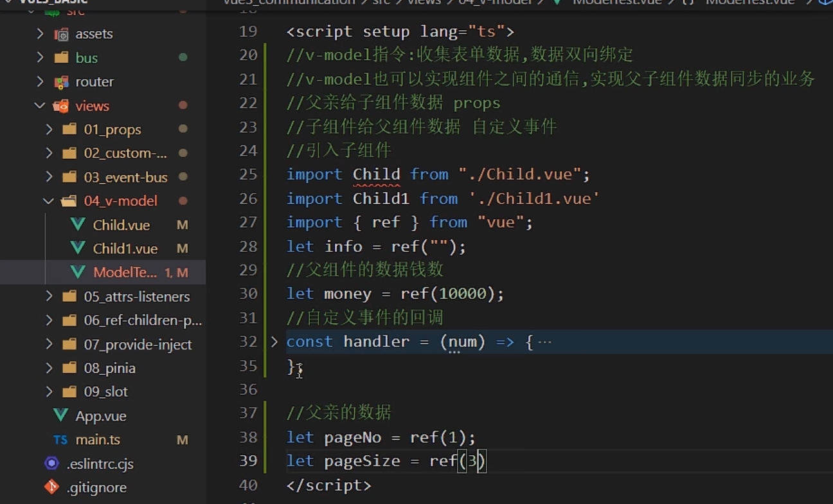Click line number 30 in the gutter
This screenshot has width=833, height=504.
click(248, 294)
